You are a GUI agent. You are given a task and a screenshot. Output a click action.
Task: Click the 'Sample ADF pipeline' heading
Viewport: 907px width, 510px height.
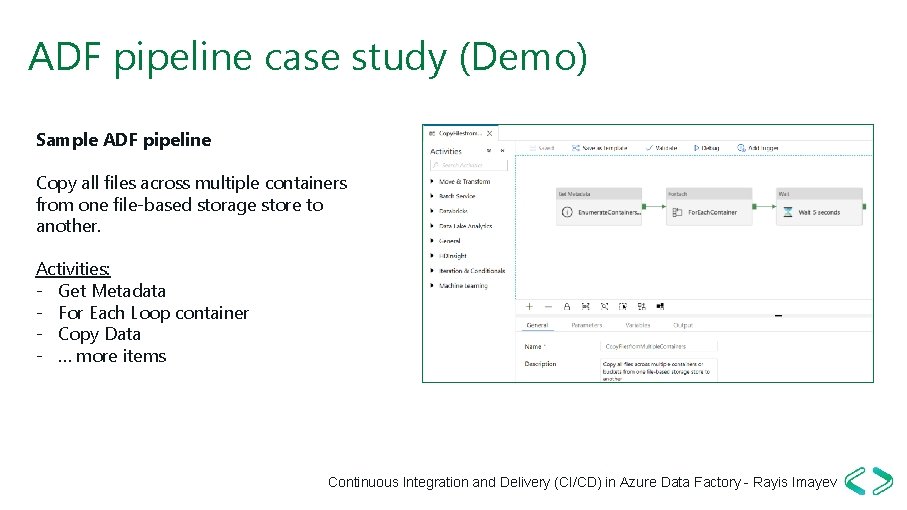[x=123, y=140]
